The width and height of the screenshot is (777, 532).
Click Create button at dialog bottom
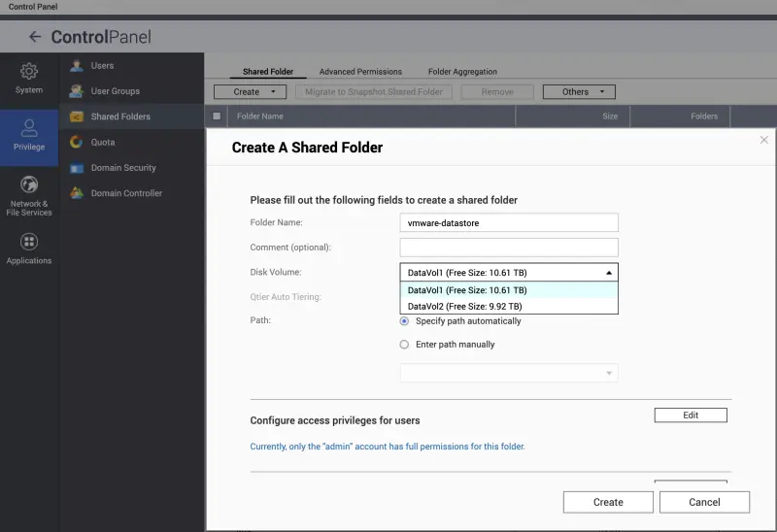pyautogui.click(x=608, y=502)
